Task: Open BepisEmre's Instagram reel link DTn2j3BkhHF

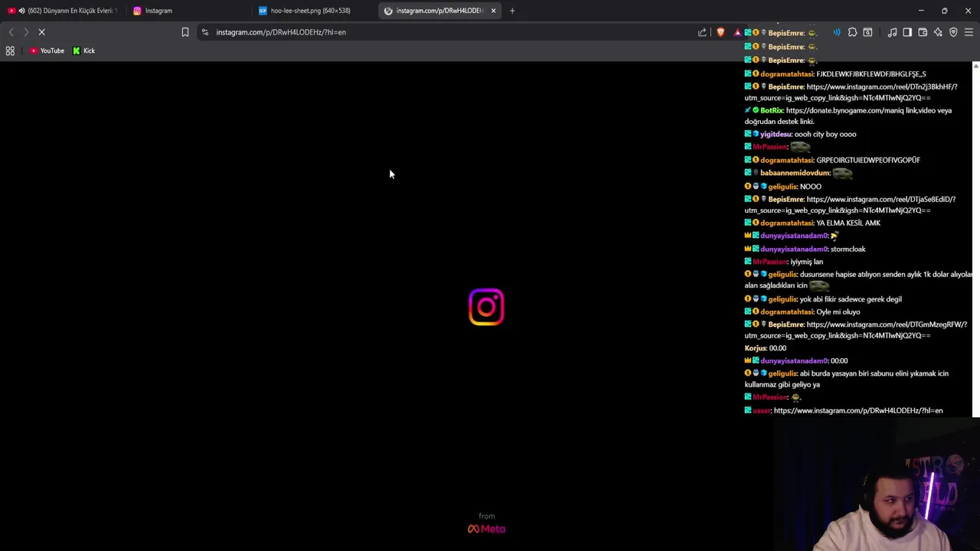Action: (x=851, y=92)
